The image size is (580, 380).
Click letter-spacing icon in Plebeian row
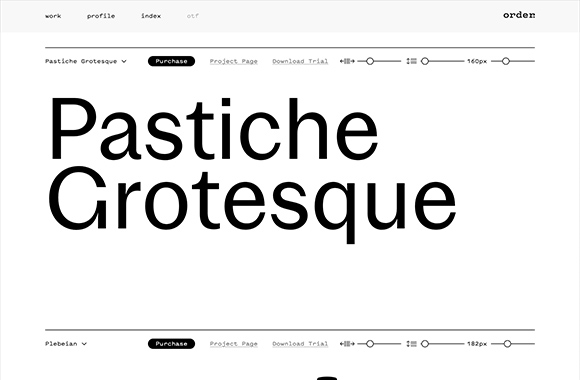tap(347, 344)
